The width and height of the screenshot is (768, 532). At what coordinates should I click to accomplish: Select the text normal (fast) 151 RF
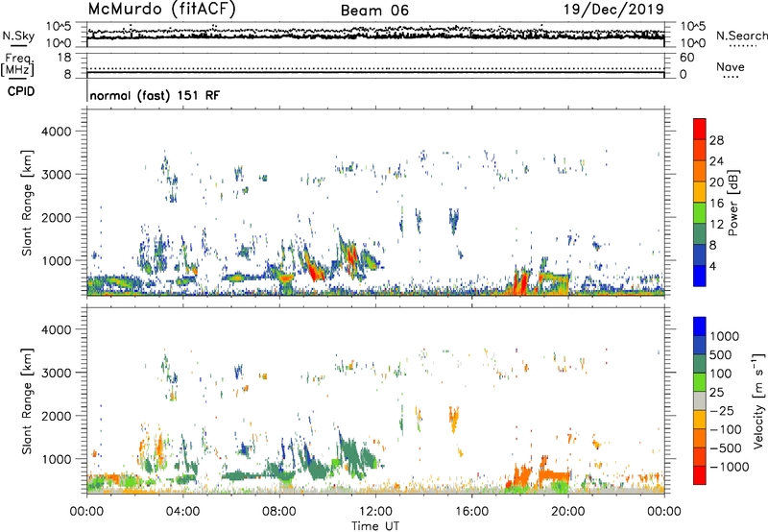155,95
